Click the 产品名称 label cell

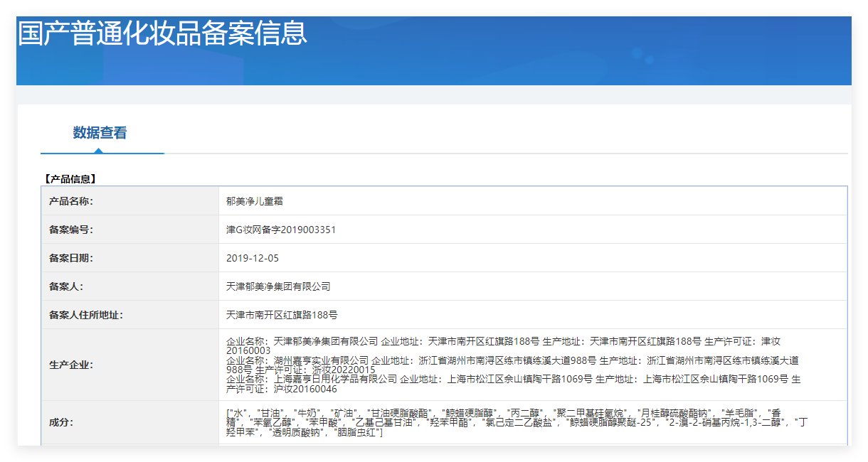[x=129, y=201]
